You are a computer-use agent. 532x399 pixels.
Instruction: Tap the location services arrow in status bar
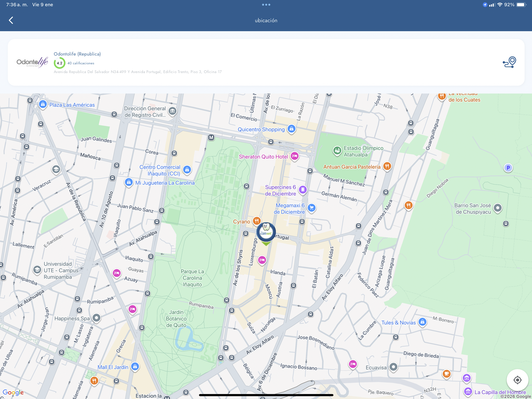485,5
